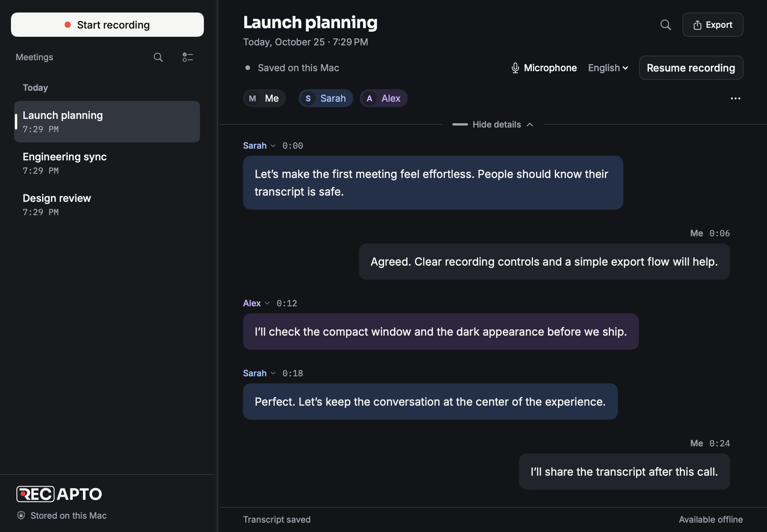This screenshot has width=767, height=532.
Task: Search meetings in the sidebar
Action: pyautogui.click(x=158, y=57)
